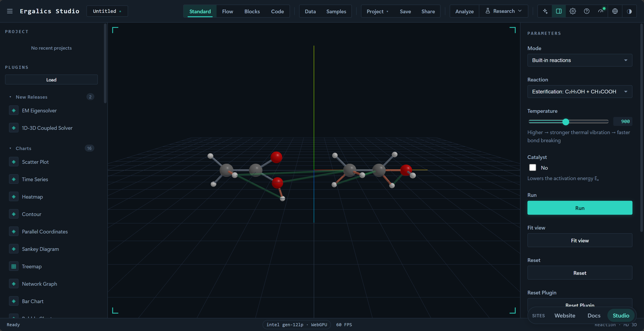Click the EM Eigensolver plugin icon
Image resolution: width=644 pixels, height=331 pixels.
14,111
